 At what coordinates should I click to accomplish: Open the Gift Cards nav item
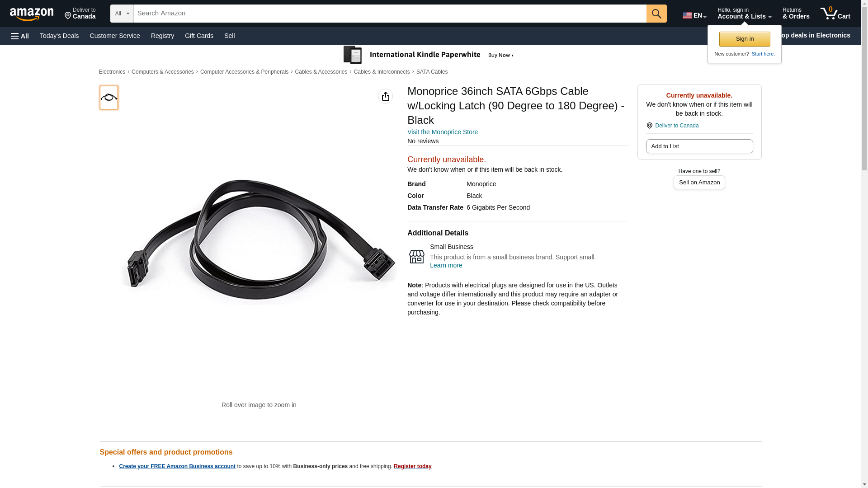(199, 36)
